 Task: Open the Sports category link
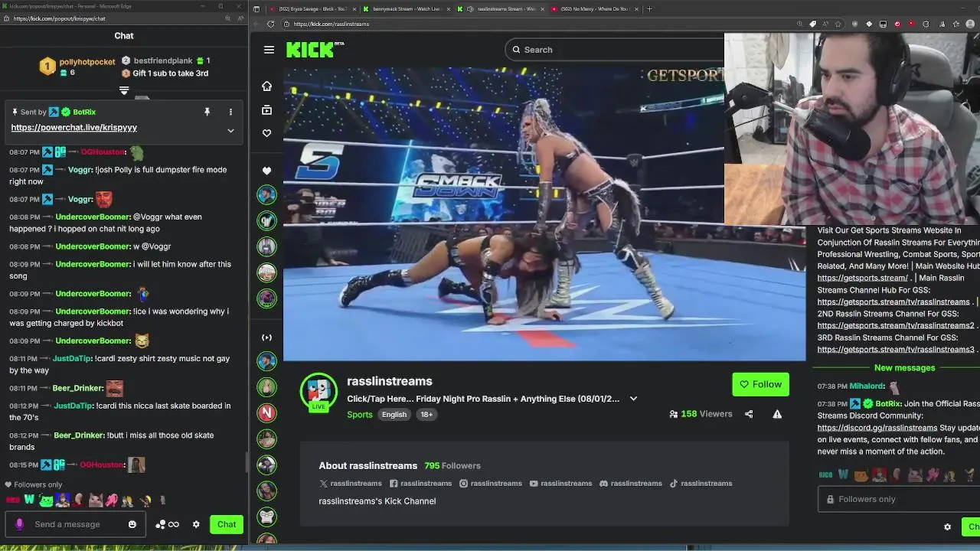(360, 415)
